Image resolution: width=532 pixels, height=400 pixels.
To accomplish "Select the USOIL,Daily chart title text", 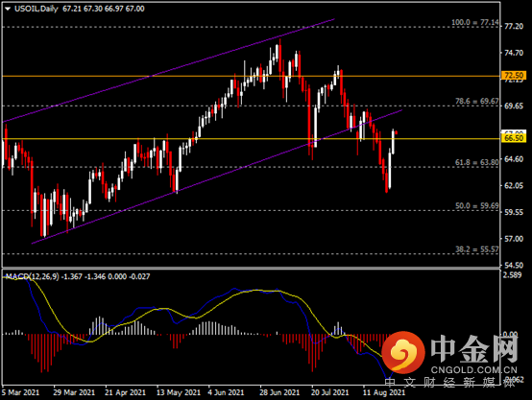I will (36, 9).
